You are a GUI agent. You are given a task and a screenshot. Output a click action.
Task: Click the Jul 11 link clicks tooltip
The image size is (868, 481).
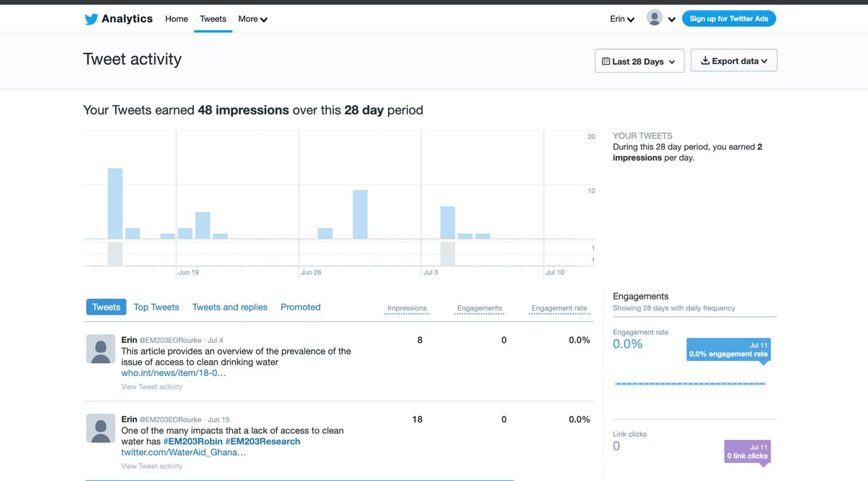(747, 452)
